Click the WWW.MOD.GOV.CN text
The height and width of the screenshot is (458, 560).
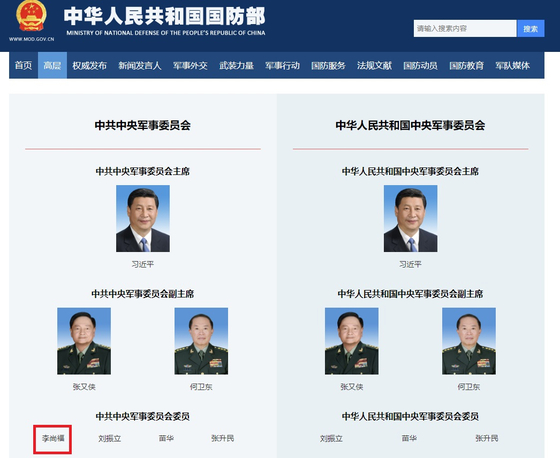(32, 39)
